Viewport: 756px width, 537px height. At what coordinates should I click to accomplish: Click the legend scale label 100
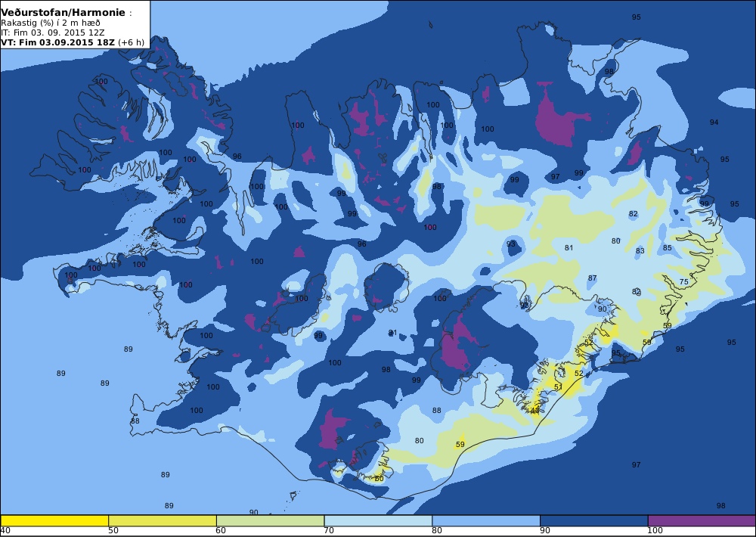[x=655, y=531]
